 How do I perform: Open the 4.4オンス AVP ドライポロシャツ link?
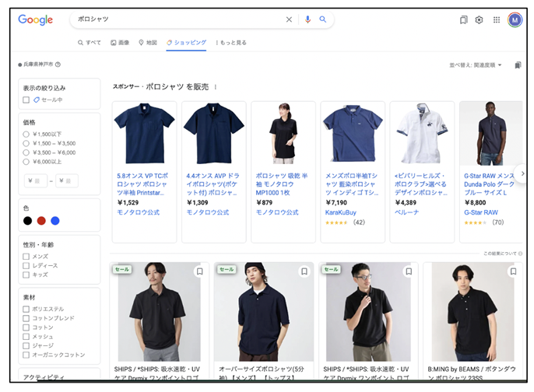(213, 184)
